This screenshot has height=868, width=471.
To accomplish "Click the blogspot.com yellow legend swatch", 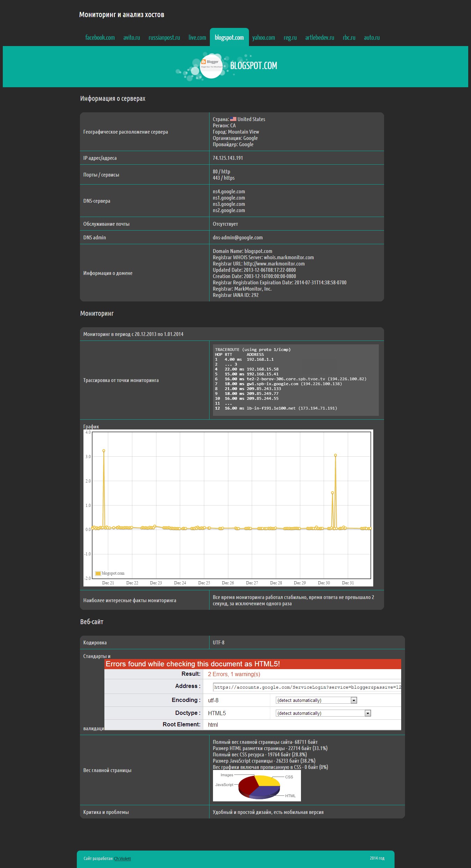I will pos(98,573).
